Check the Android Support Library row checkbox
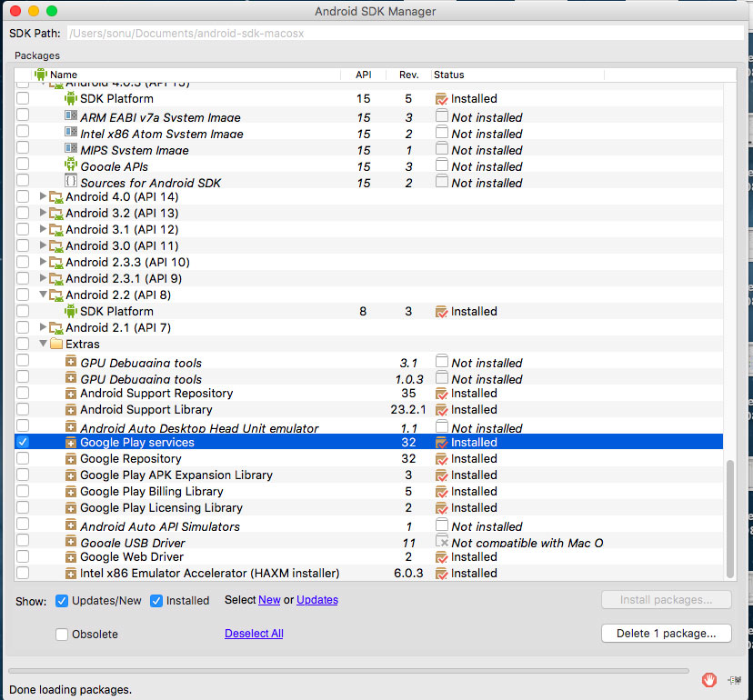 [x=22, y=409]
